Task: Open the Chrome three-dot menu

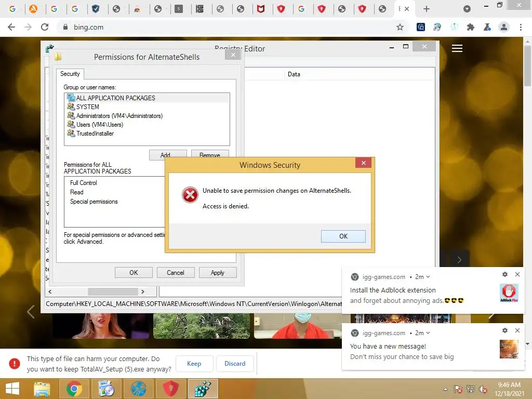Action: click(521, 27)
